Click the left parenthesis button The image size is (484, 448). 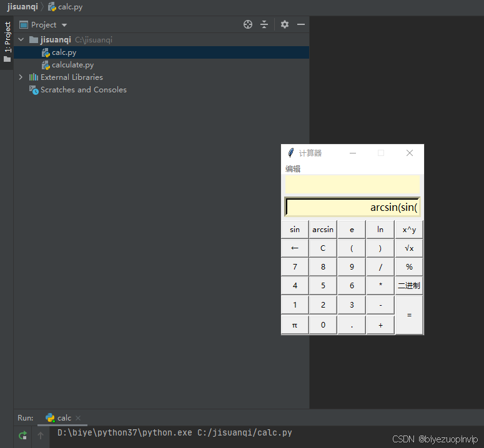pyautogui.click(x=352, y=248)
